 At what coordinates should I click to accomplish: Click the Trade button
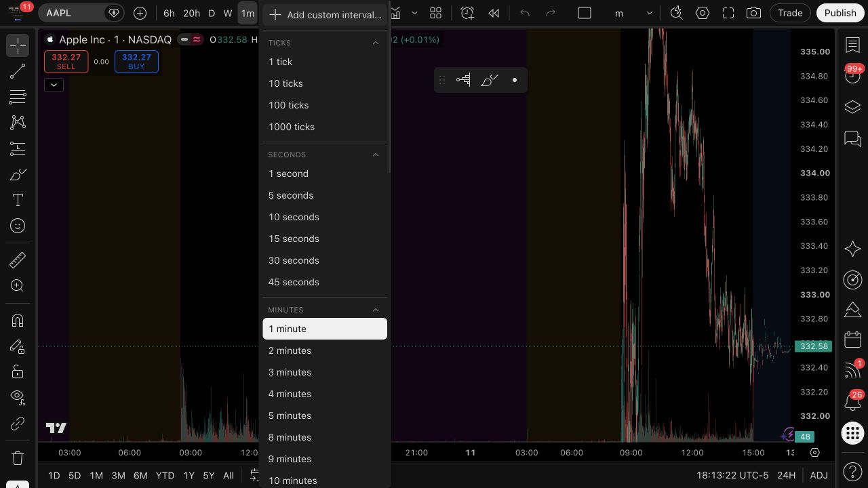click(790, 13)
